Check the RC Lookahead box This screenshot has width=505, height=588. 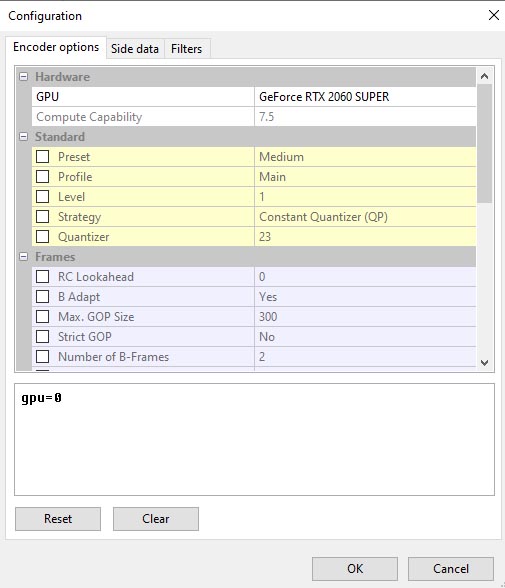42,276
